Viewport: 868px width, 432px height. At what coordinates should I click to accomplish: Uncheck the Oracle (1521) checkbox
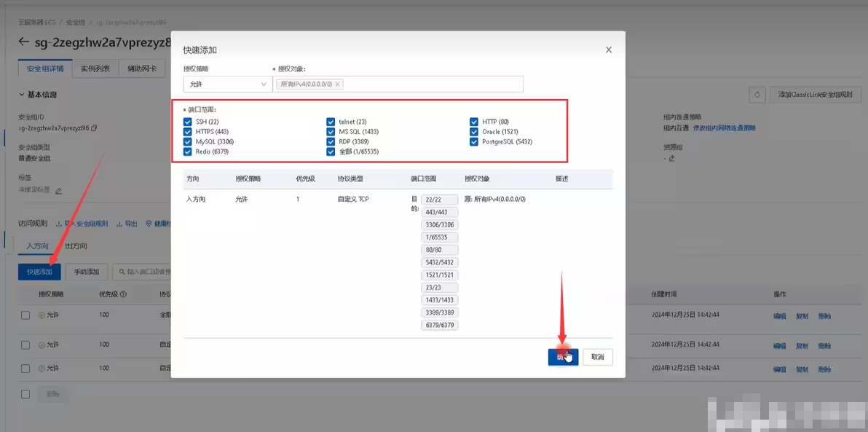(x=474, y=132)
